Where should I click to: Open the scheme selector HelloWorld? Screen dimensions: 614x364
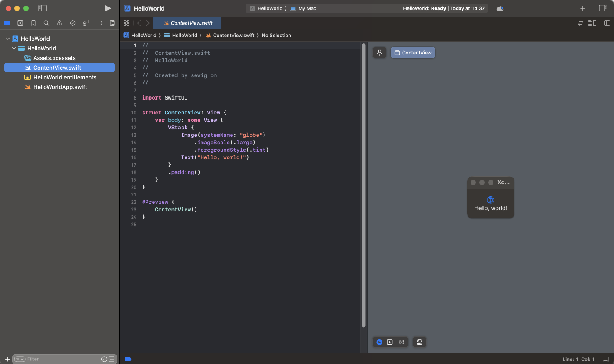[x=266, y=8]
